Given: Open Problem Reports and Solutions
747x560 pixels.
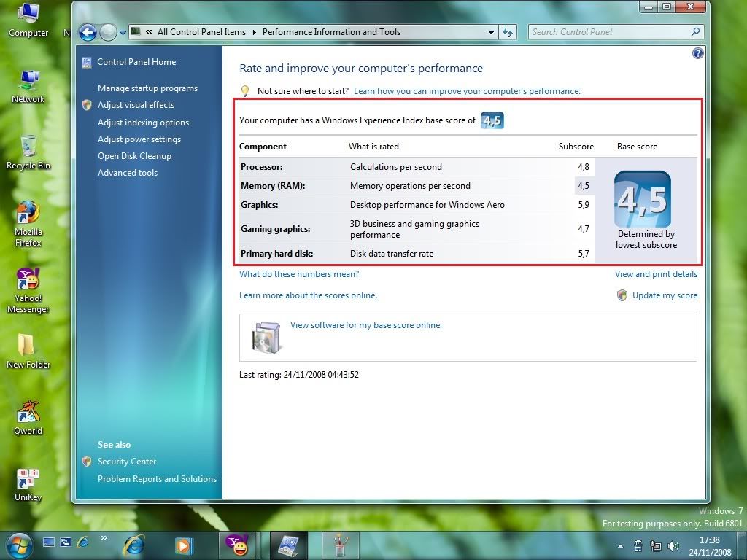Looking at the screenshot, I should coord(158,479).
